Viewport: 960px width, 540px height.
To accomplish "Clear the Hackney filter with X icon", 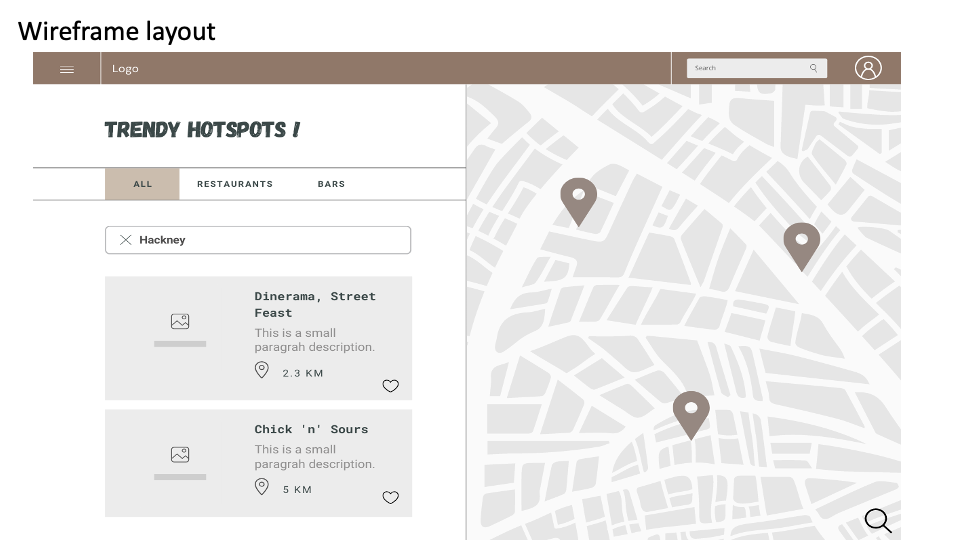I will coord(126,240).
